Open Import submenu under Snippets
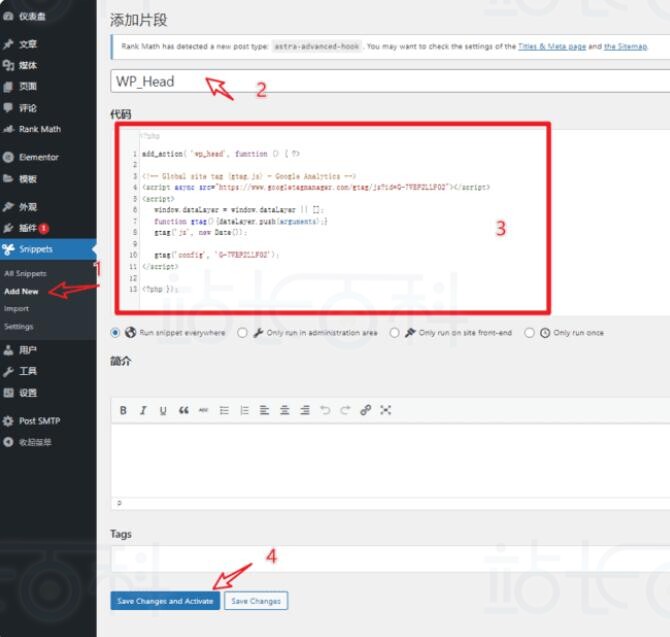Viewport: 670px width, 637px height. [x=16, y=308]
